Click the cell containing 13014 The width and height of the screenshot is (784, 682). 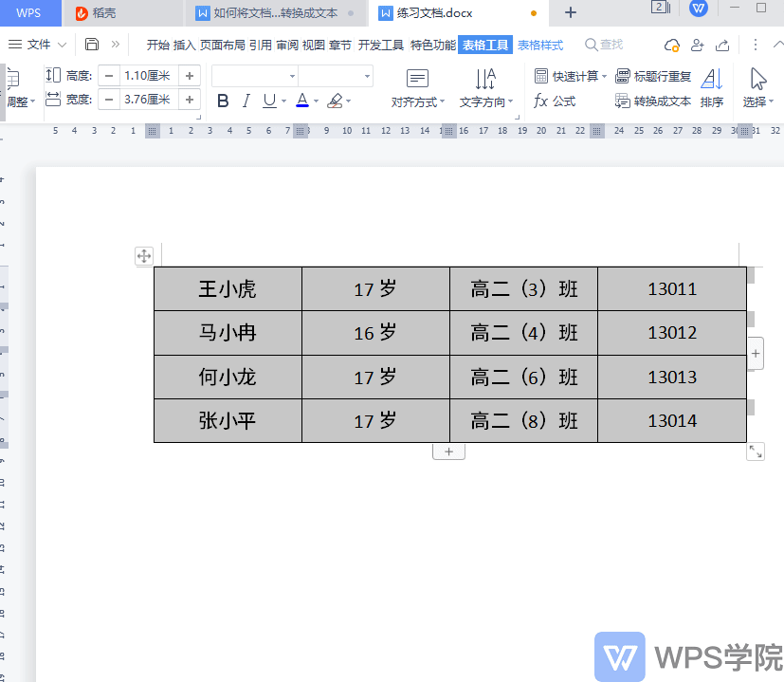point(672,421)
